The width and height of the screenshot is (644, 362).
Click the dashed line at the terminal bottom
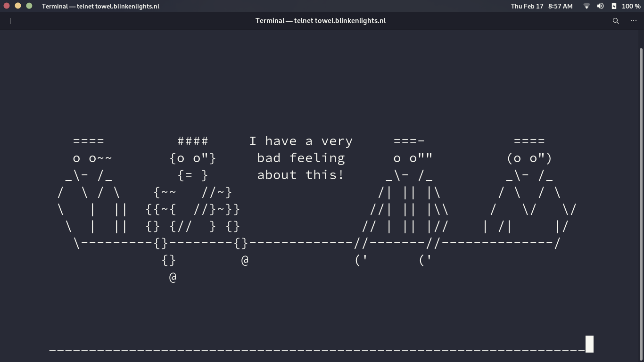316,351
